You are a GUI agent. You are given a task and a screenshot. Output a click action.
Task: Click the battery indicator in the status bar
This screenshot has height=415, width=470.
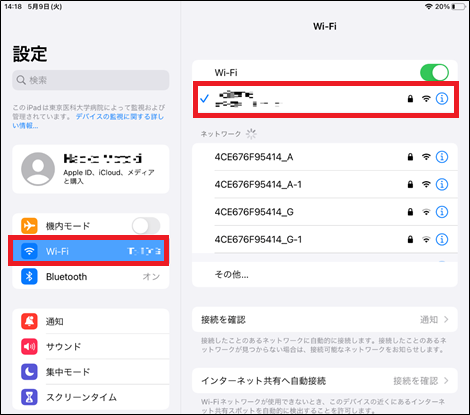pos(459,6)
